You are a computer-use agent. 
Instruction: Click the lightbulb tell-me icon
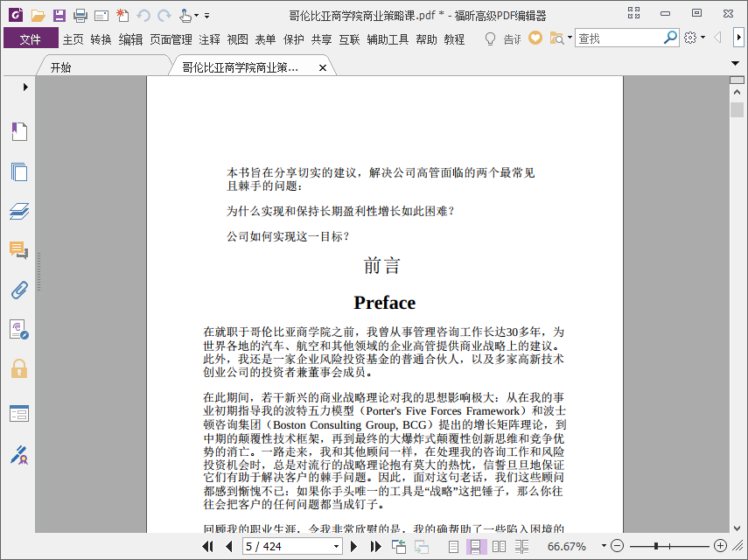pos(490,38)
